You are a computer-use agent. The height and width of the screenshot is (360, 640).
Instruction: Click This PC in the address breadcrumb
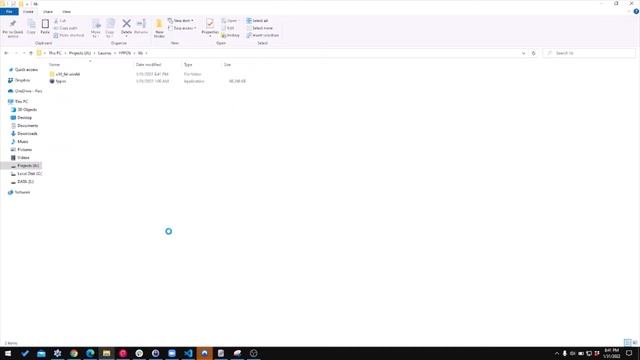pos(55,53)
